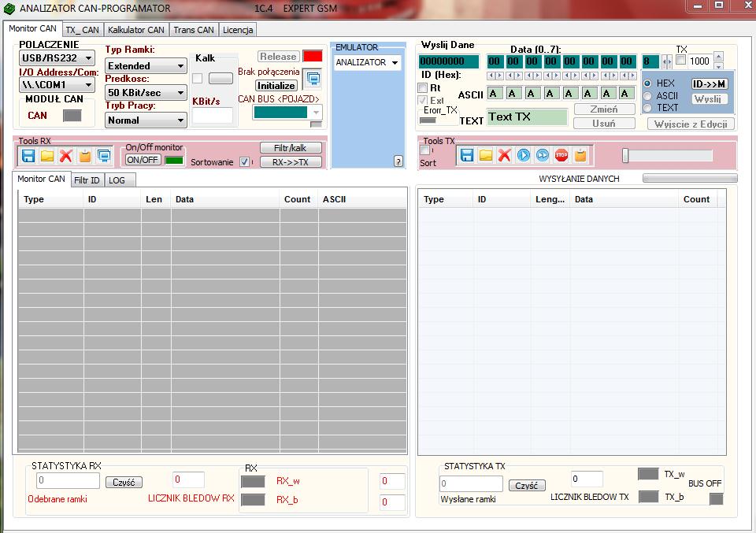The width and height of the screenshot is (756, 533).
Task: Click the red X delete icon in Tools RX
Action: click(66, 156)
